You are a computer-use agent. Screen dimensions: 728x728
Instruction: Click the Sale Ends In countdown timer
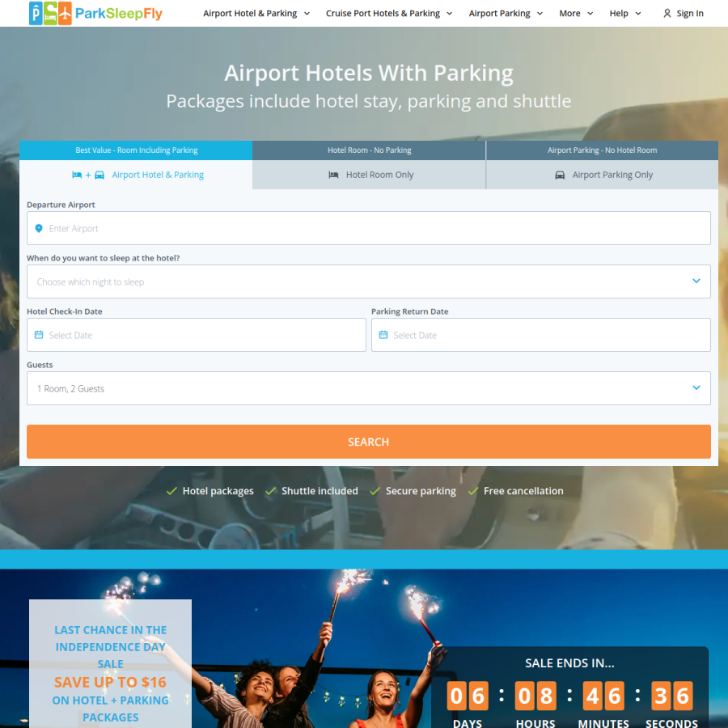coord(569,688)
